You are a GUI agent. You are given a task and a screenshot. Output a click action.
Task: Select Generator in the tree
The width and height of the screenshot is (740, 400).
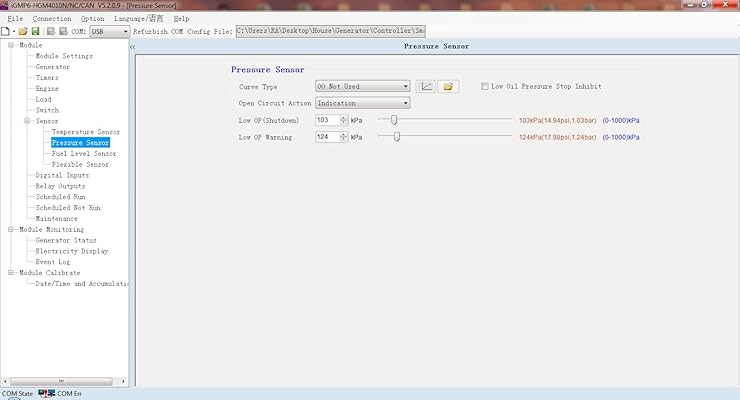click(x=53, y=67)
